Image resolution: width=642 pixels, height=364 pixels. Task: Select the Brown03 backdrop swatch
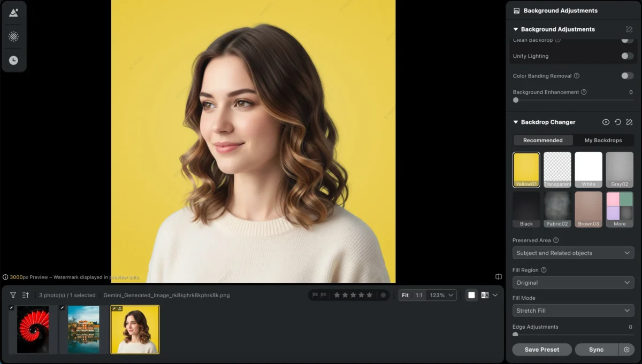[588, 208]
